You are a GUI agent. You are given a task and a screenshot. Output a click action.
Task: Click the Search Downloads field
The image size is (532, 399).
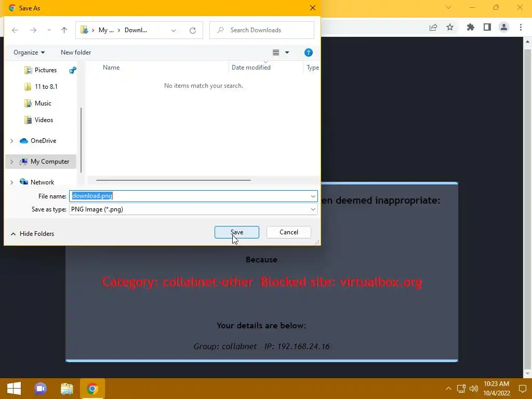tap(262, 30)
